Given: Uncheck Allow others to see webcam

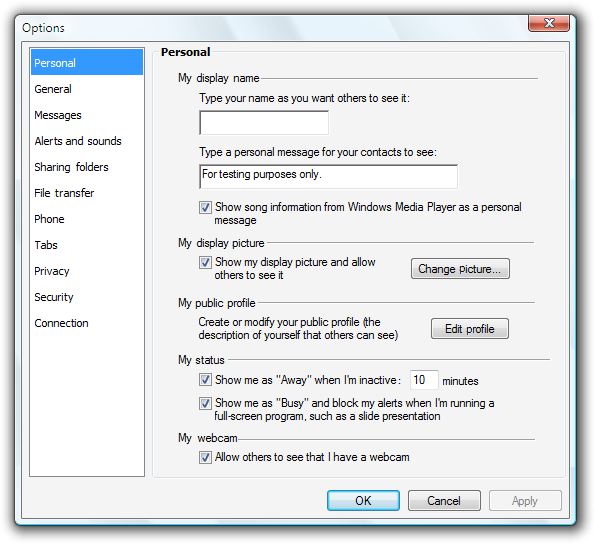Looking at the screenshot, I should pos(205,457).
